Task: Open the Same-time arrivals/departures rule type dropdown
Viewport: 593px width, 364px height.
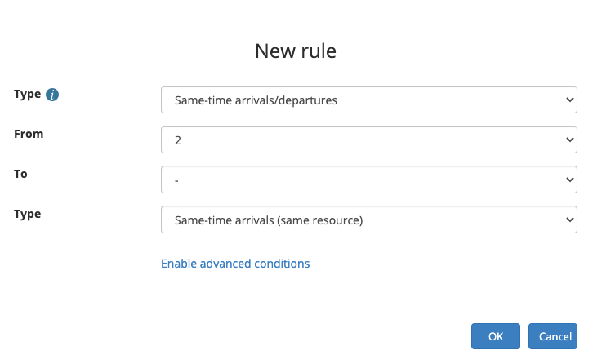Action: point(369,100)
